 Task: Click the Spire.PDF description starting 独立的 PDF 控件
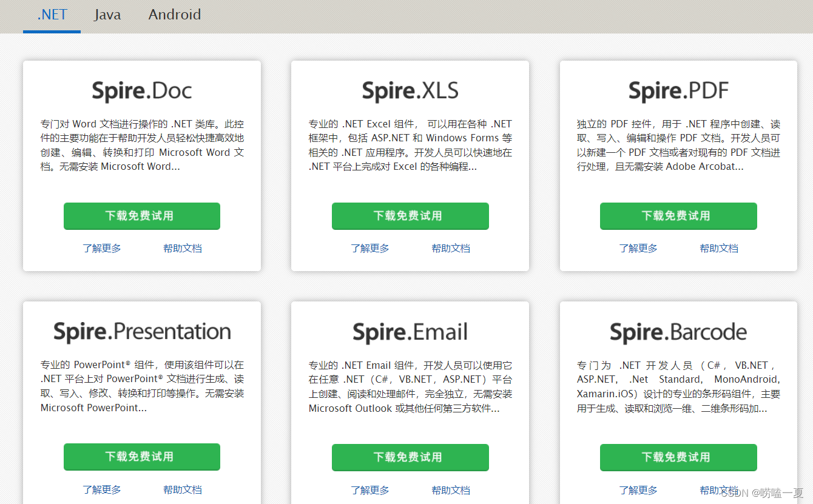tap(678, 145)
